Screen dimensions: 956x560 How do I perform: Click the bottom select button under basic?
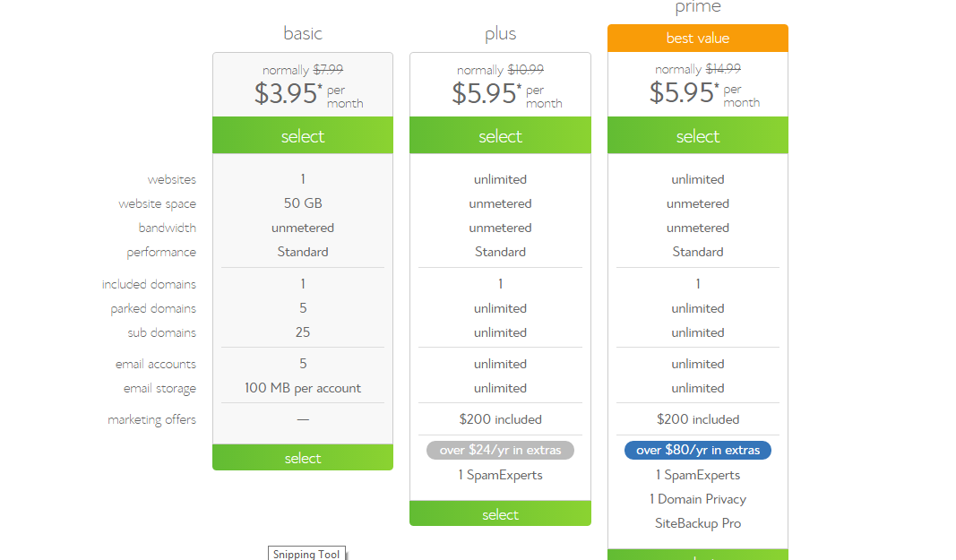(x=303, y=458)
